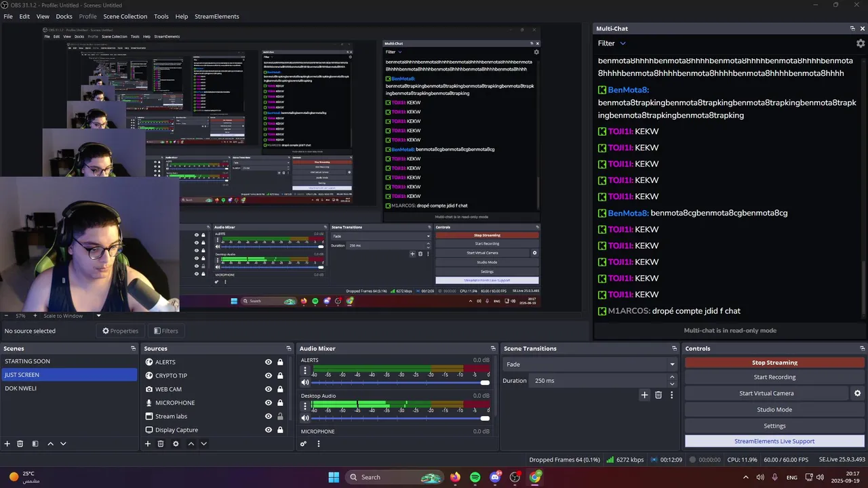Open source properties gear in Sources toolbar
The width and height of the screenshot is (868, 488).
[176, 444]
